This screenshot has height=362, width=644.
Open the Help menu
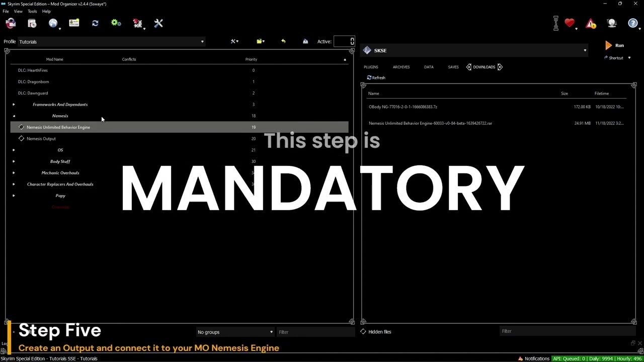click(x=46, y=11)
